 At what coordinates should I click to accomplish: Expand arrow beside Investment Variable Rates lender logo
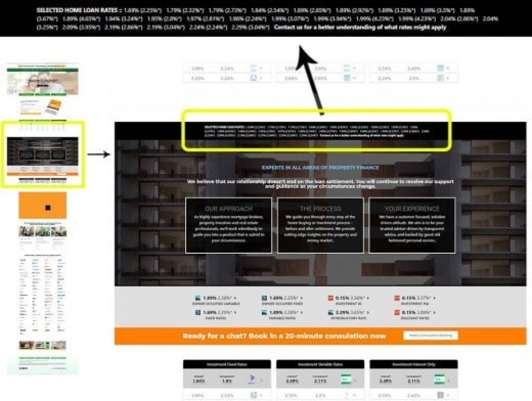click(355, 380)
